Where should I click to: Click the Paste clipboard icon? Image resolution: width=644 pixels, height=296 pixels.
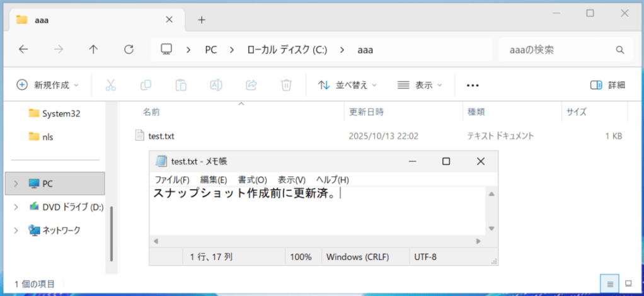(x=181, y=84)
